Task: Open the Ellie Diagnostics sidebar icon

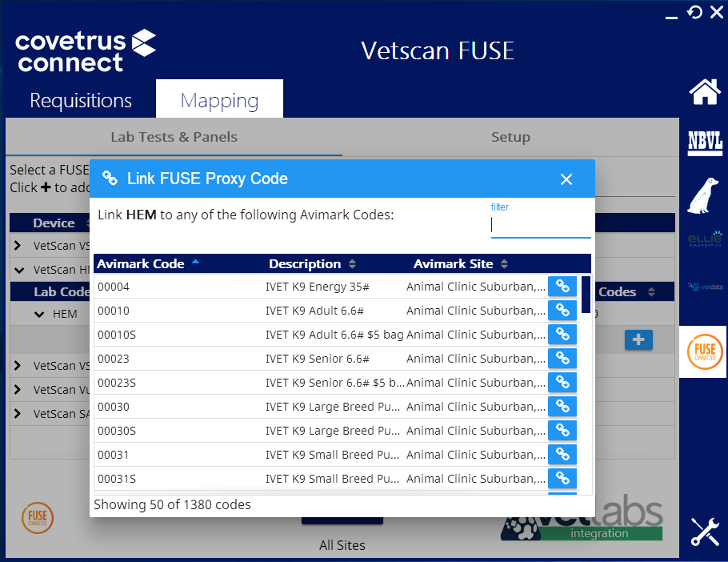Action: coord(705,239)
